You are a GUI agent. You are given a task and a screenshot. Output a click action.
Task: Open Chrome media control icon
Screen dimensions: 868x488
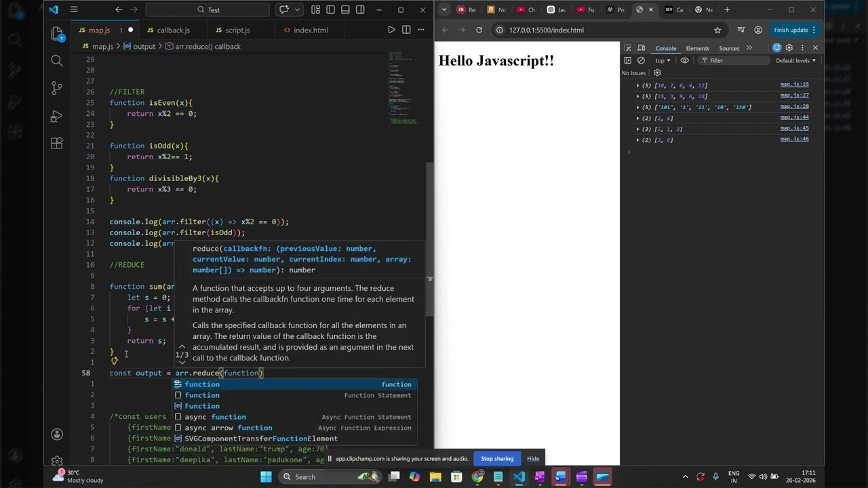tap(741, 30)
